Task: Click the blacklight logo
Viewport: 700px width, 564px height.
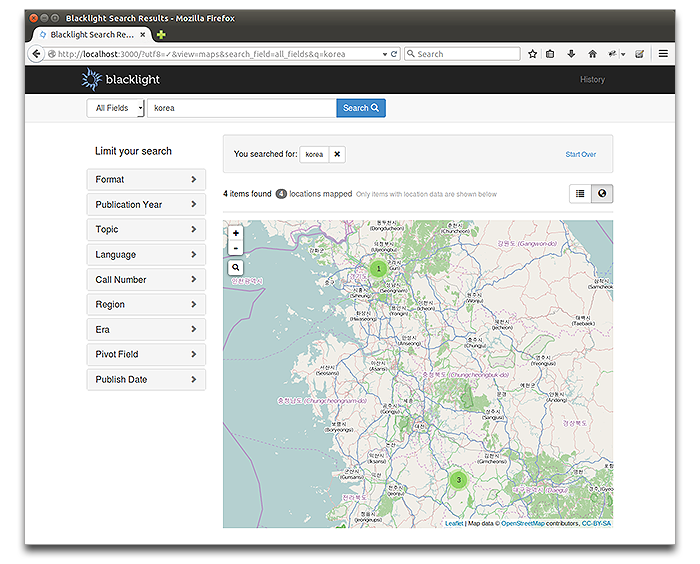Action: (x=121, y=79)
